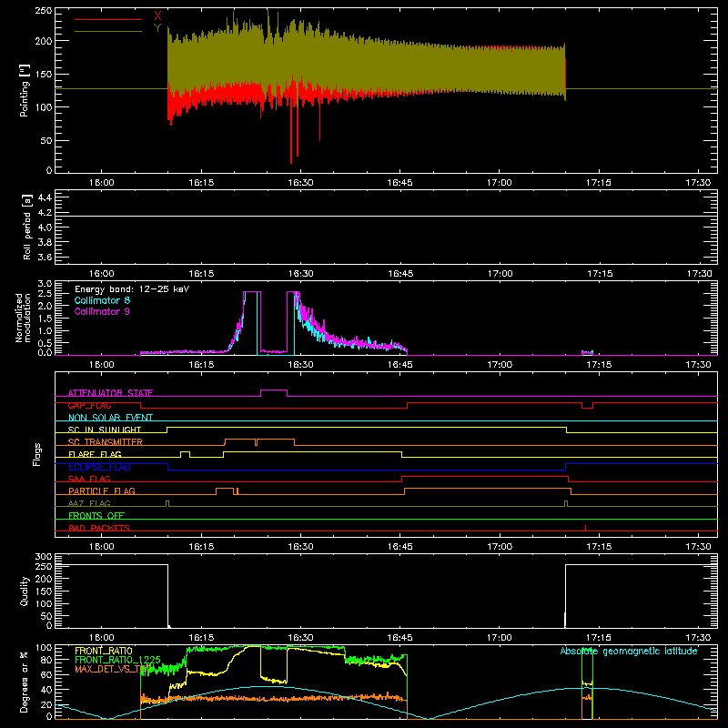Click the olive Y legend label
This screenshot has width=728, height=728.
click(157, 28)
